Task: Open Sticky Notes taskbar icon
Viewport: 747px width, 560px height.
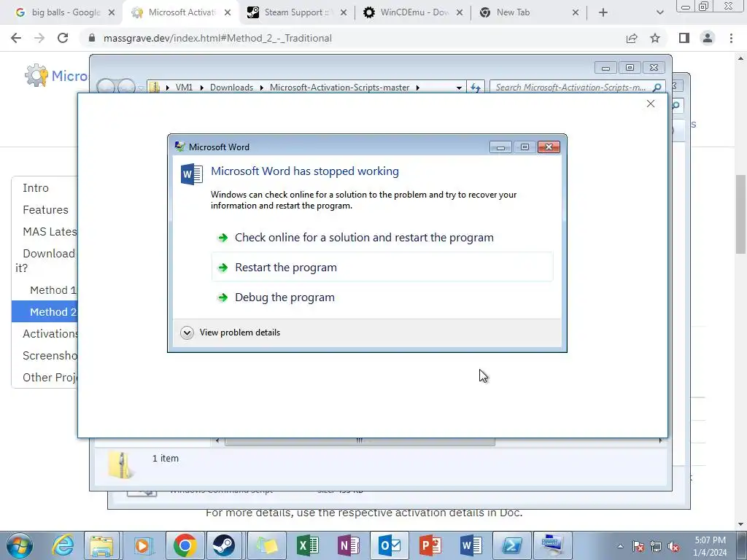Action: (267, 545)
